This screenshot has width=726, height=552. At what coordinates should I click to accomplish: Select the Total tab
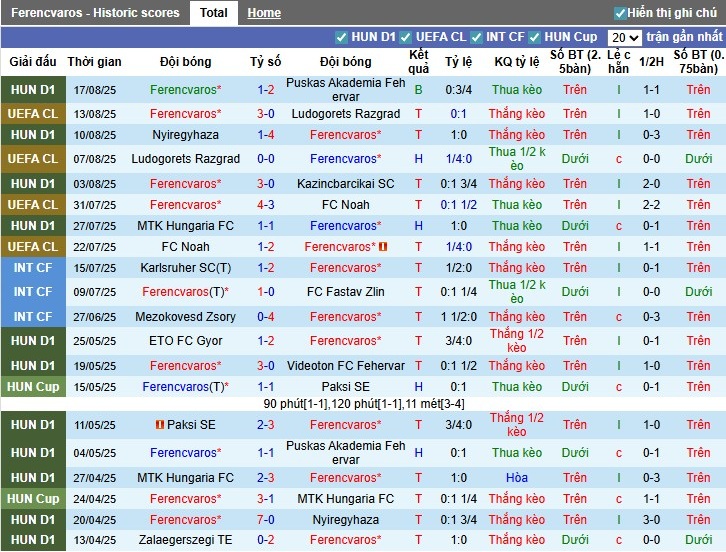213,13
